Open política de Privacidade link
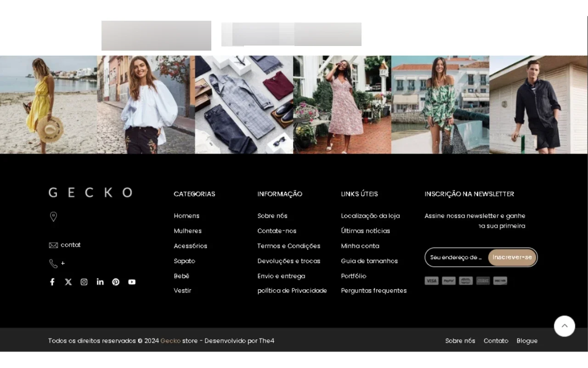 click(292, 291)
